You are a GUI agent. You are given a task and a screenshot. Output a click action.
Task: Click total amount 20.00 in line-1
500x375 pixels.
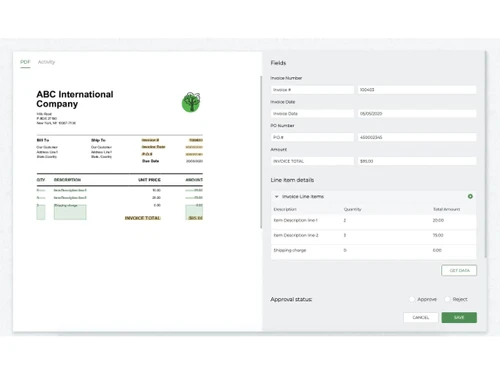click(438, 220)
